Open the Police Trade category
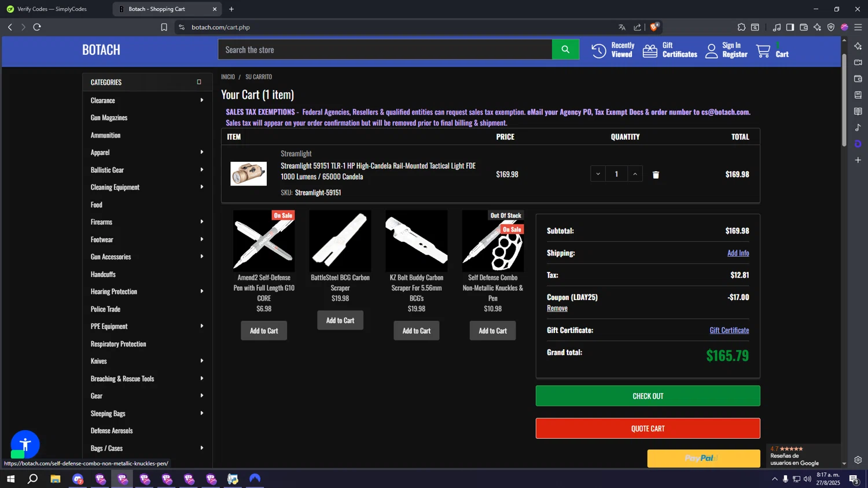Viewport: 868px width, 488px height. coord(105,309)
